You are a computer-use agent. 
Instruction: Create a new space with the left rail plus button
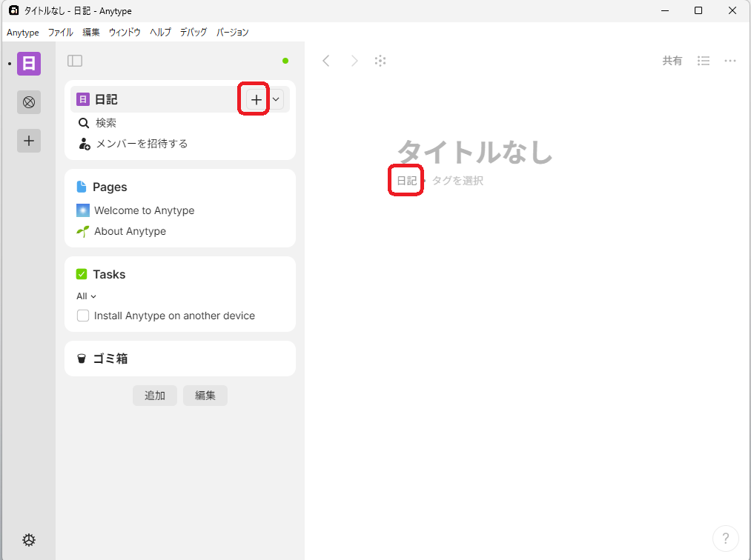[29, 141]
